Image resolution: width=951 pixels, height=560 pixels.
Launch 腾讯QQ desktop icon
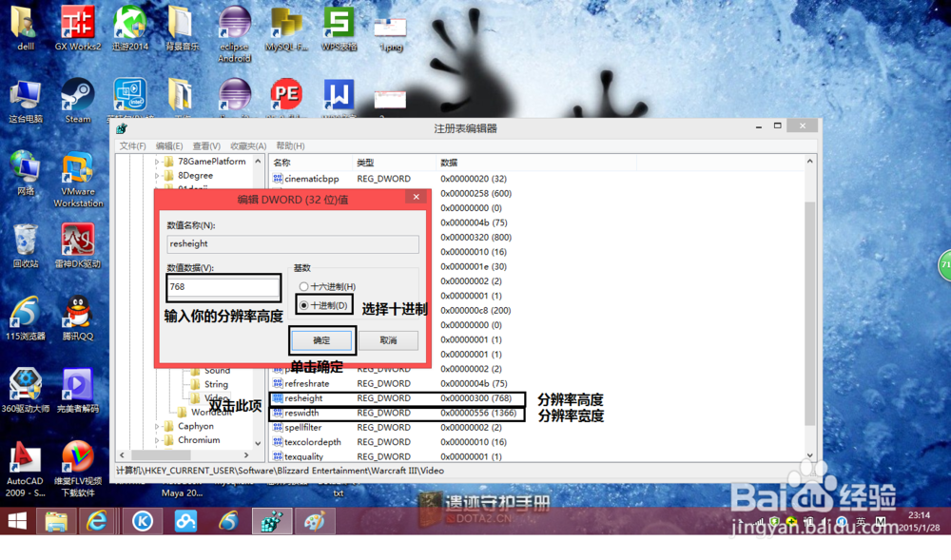click(78, 319)
